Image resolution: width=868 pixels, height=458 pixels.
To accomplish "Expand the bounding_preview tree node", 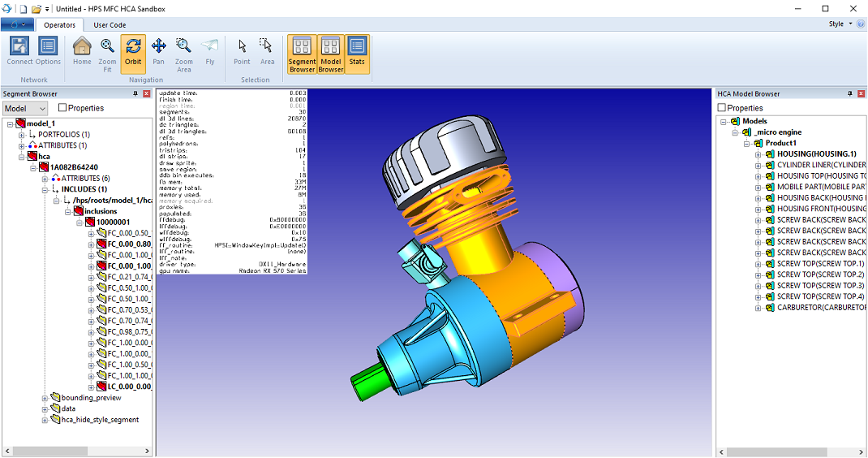I will pyautogui.click(x=45, y=398).
